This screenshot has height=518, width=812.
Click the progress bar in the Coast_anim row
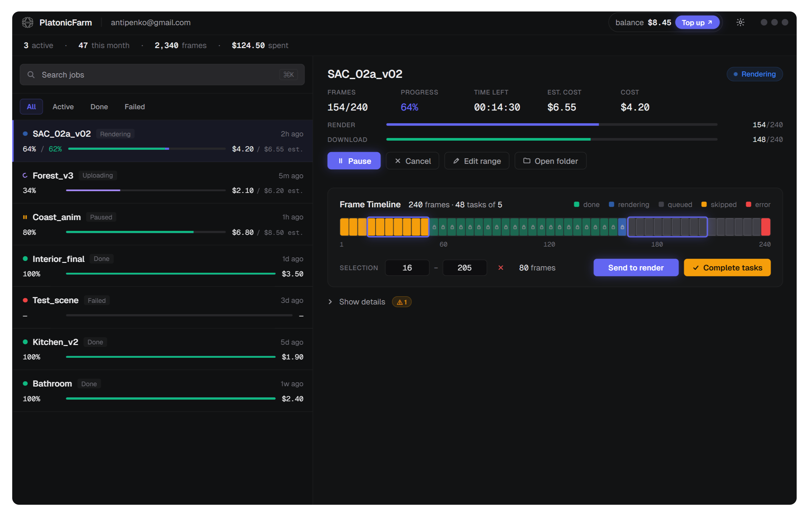(x=146, y=232)
